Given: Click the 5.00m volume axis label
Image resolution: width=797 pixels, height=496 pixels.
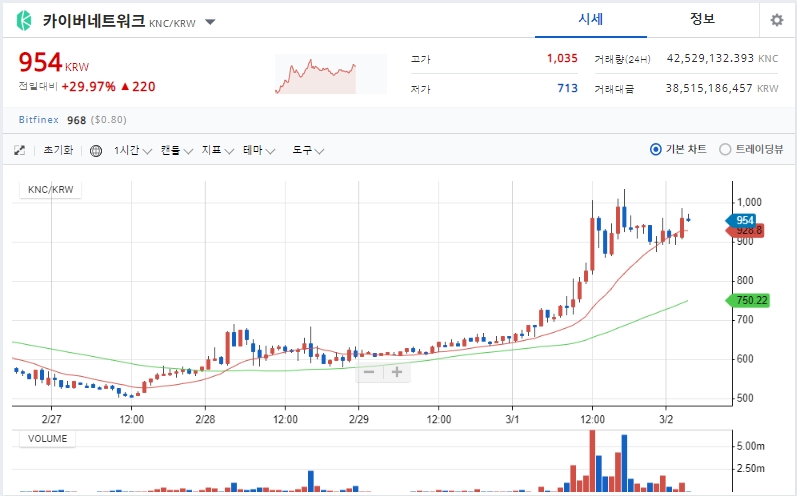Looking at the screenshot, I should tap(751, 446).
